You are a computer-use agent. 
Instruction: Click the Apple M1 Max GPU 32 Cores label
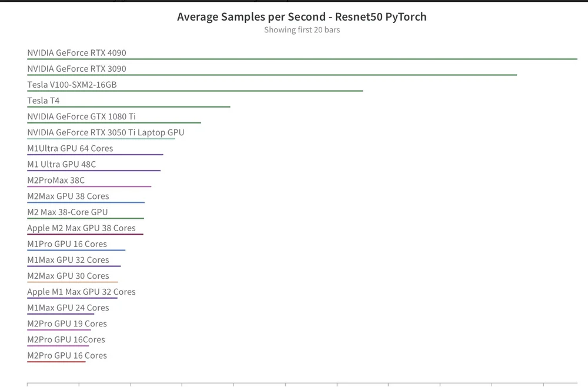coord(81,292)
